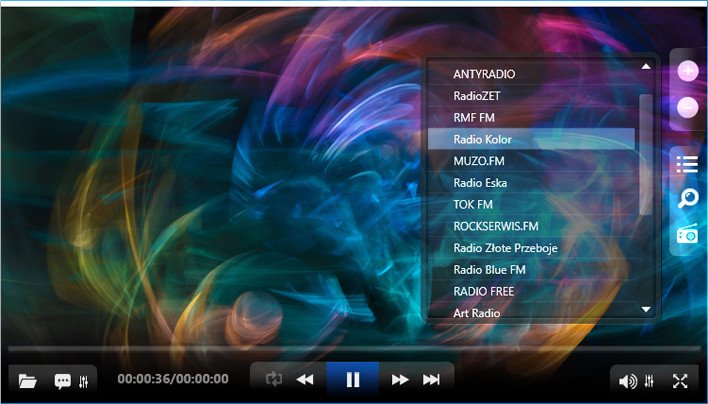708x404 pixels.
Task: Click the pink minus button in sidebar
Action: pos(687,106)
